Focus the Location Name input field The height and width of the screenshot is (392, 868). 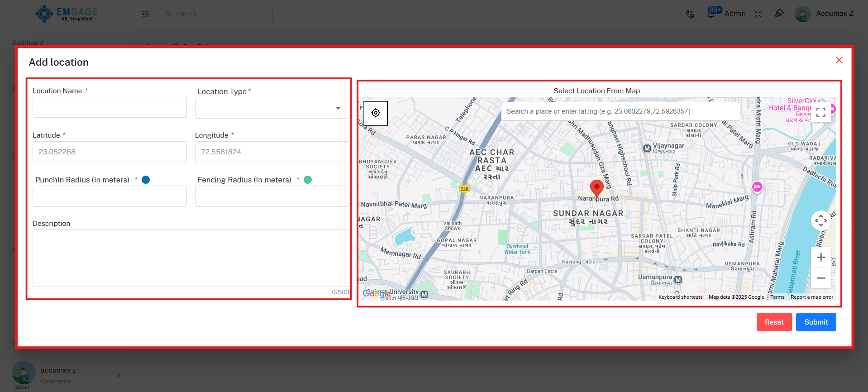pyautogui.click(x=110, y=107)
